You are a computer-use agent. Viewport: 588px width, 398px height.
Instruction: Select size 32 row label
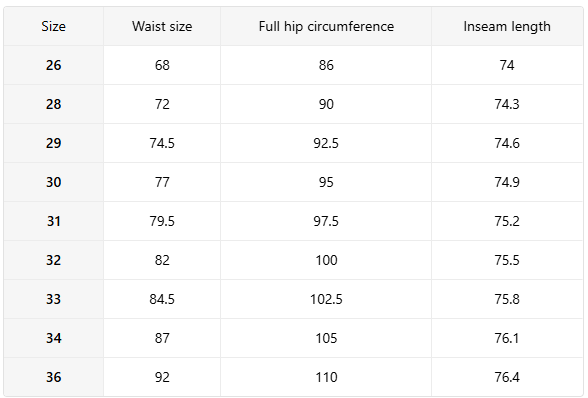pos(54,260)
